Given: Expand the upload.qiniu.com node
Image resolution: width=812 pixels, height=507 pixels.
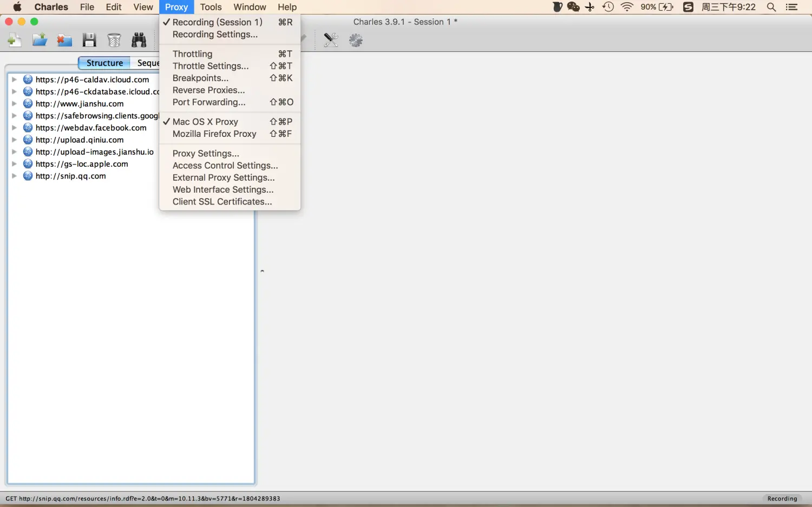Looking at the screenshot, I should click(x=15, y=140).
